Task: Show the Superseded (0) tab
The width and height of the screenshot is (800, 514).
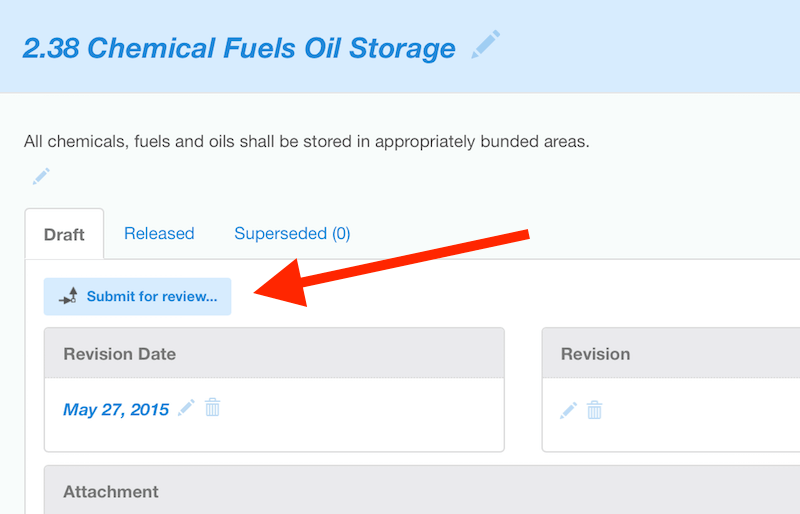Action: (x=292, y=233)
